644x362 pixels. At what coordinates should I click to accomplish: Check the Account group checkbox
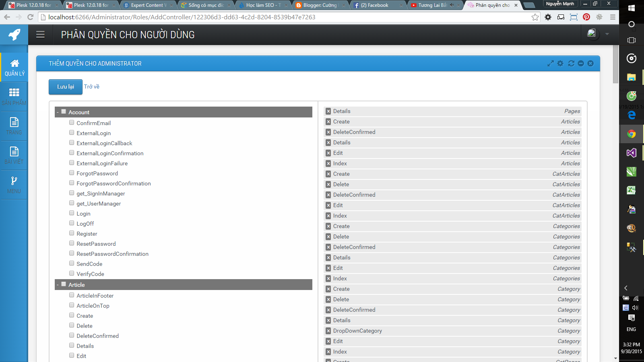(64, 111)
